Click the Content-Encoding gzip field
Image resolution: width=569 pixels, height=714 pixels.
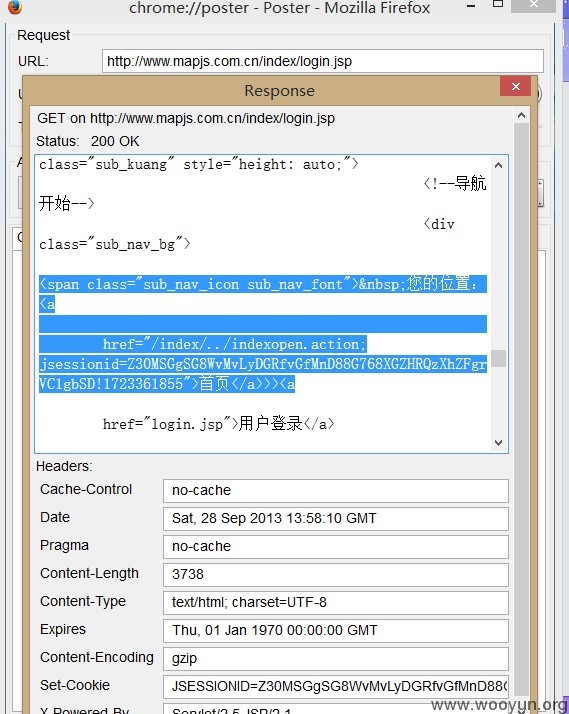335,658
